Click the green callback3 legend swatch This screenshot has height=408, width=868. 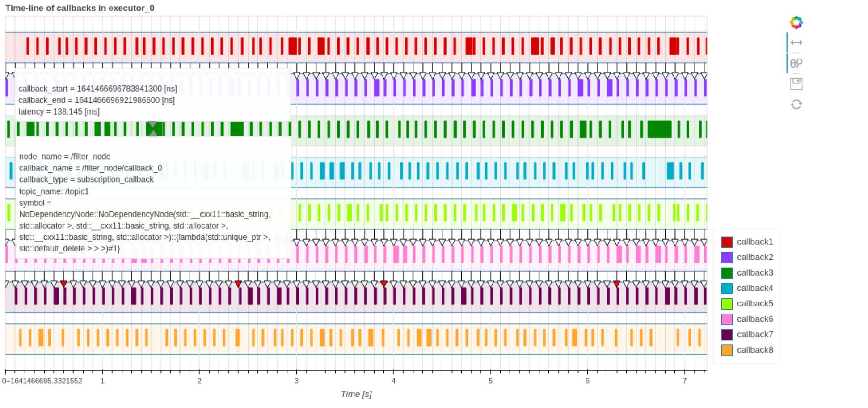727,273
